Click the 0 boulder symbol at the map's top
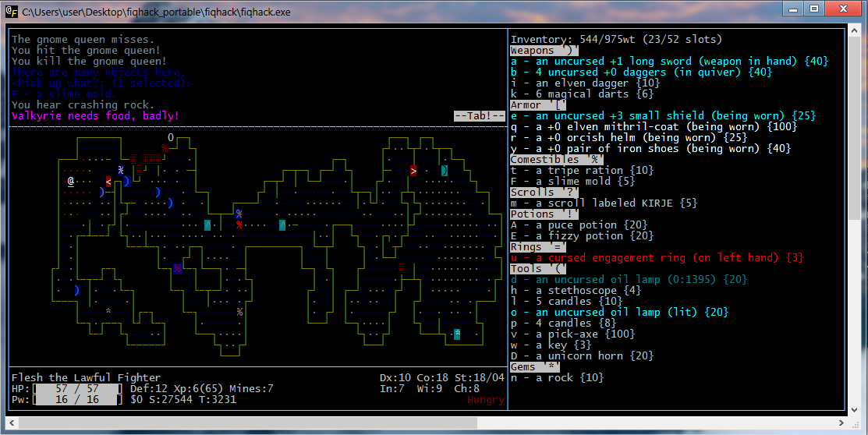868x435 pixels. coord(171,137)
